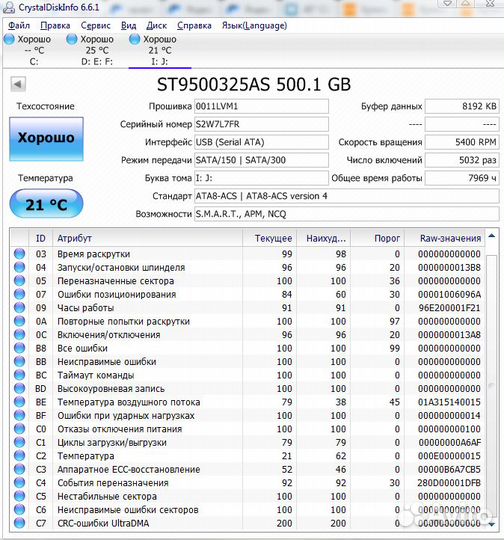Click the transfer mode field SATA/150 | SATA/300
Image resolution: width=504 pixels, height=540 pixels.
(x=261, y=160)
